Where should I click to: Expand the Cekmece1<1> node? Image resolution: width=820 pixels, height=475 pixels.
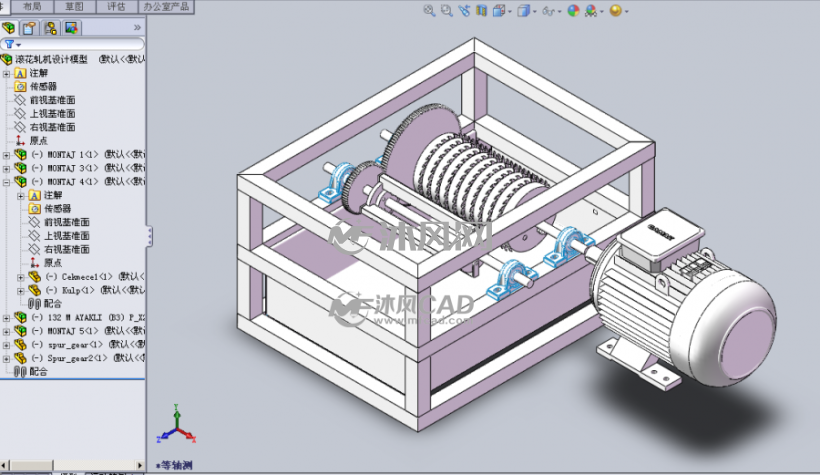pyautogui.click(x=20, y=277)
